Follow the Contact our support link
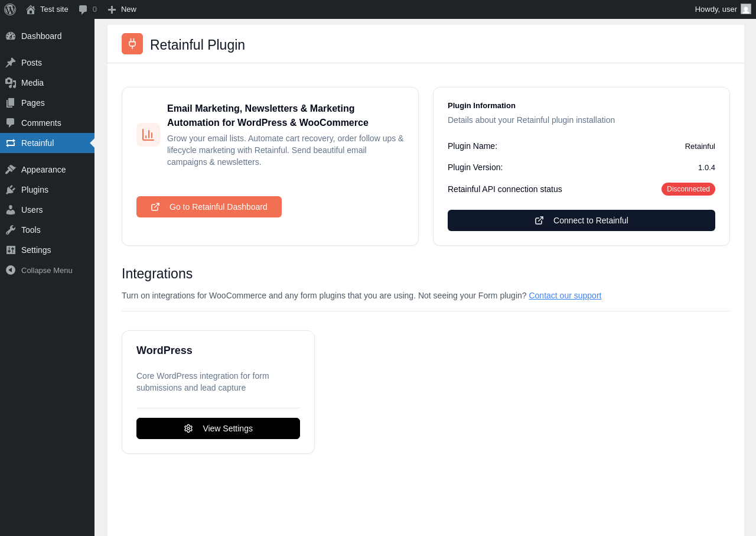 pyautogui.click(x=565, y=295)
